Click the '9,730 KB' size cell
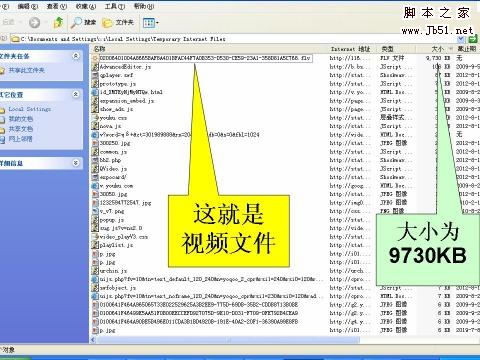Screen dimensions: 480x360 (438, 58)
